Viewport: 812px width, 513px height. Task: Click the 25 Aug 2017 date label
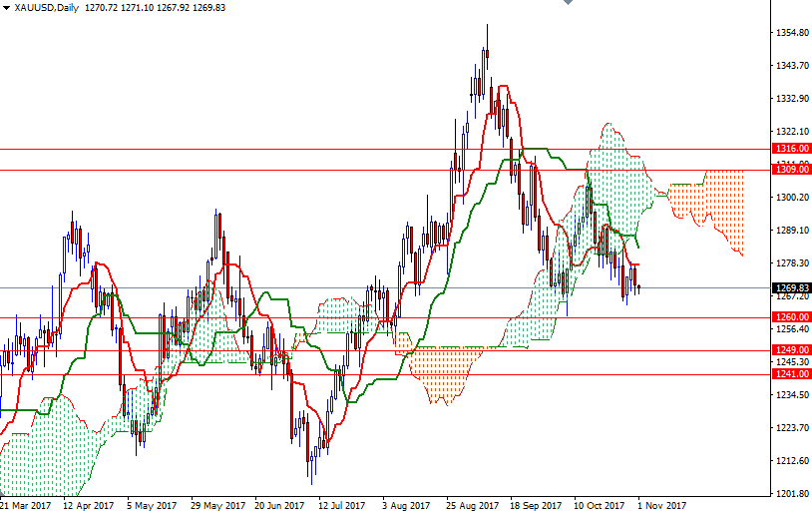point(472,505)
